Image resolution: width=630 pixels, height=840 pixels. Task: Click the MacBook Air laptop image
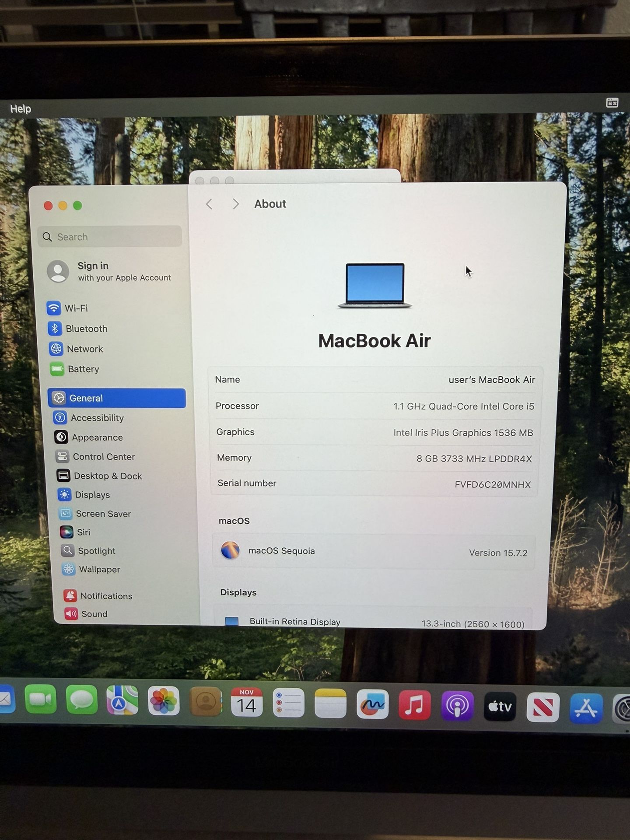(375, 285)
